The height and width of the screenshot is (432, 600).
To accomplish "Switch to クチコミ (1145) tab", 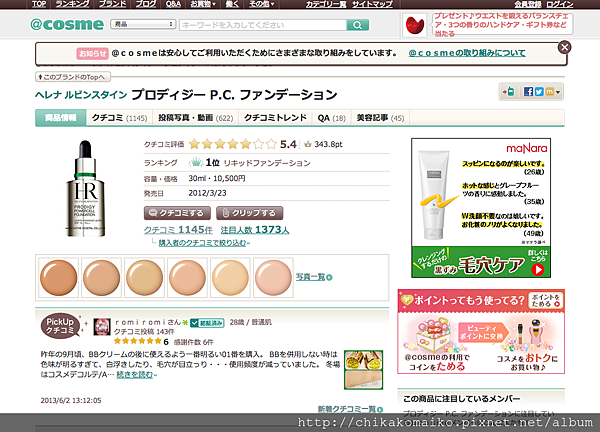I will point(119,118).
